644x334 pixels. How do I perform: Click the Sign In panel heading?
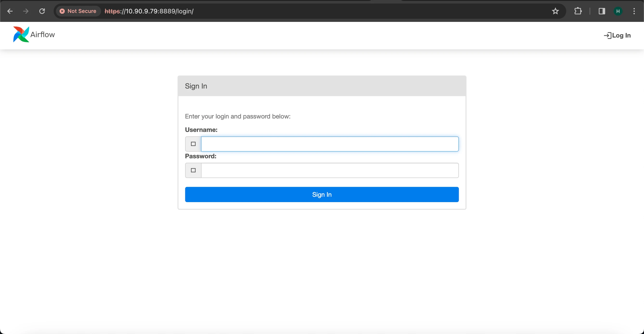click(x=196, y=86)
